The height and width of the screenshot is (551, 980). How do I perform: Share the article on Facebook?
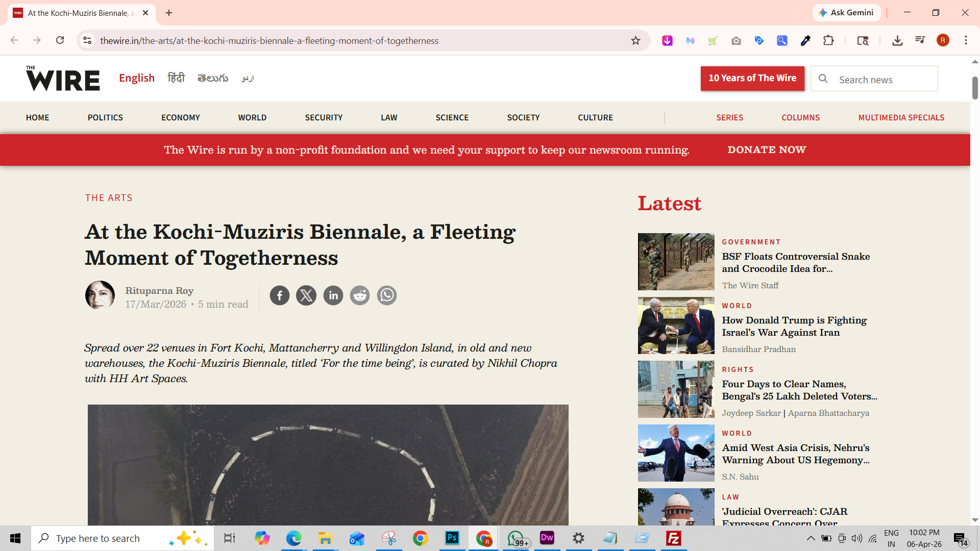(279, 295)
